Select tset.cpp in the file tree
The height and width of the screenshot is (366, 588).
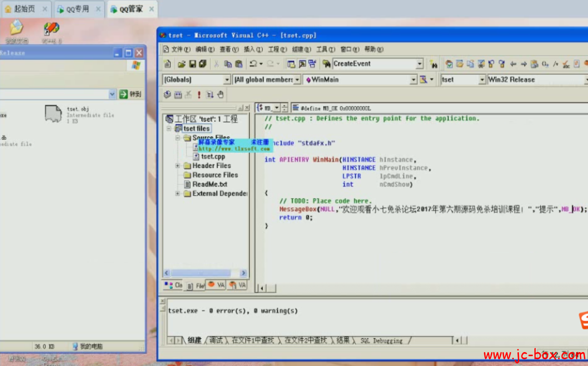tap(213, 157)
